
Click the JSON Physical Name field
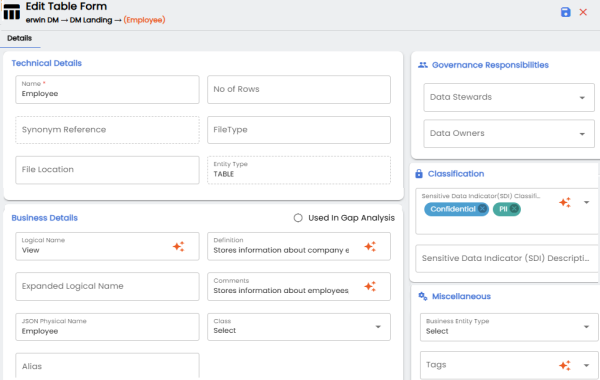(107, 327)
